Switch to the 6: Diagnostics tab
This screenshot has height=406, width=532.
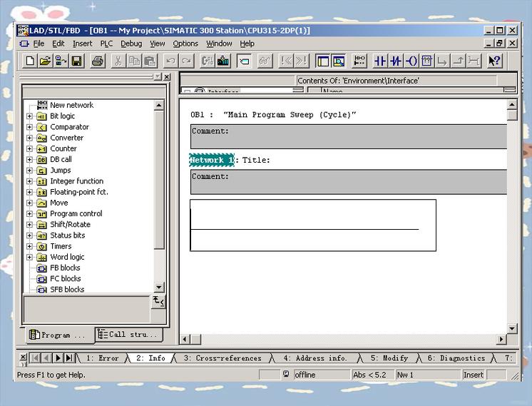point(456,357)
